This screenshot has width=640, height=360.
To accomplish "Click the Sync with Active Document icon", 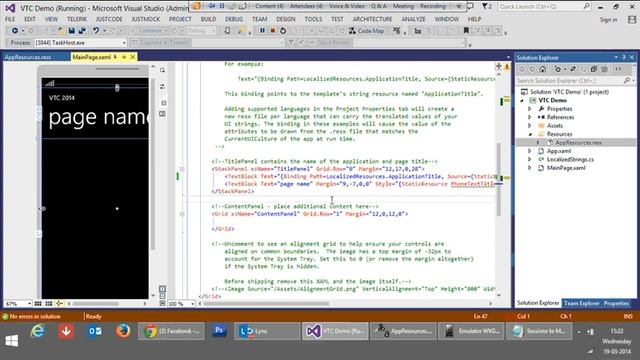I will tap(573, 69).
